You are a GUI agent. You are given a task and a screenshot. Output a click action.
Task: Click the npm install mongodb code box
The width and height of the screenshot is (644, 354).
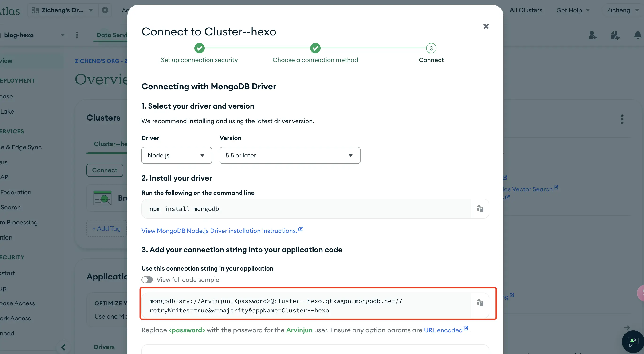[x=306, y=209]
